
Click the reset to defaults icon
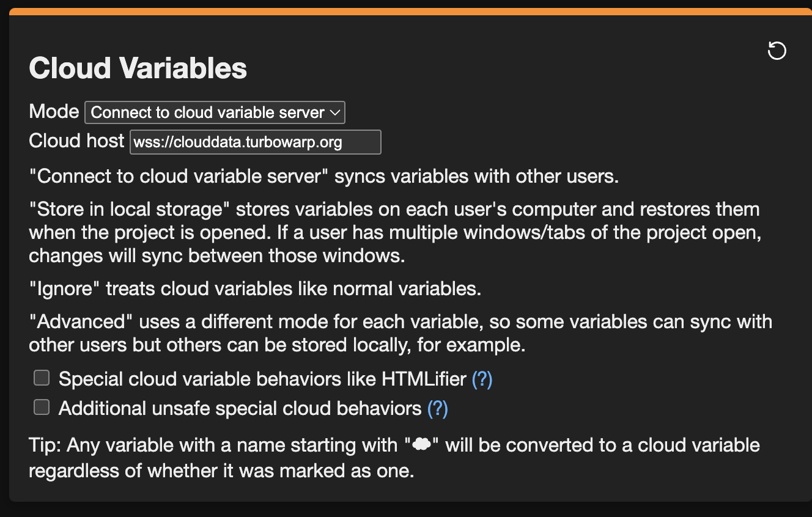pyautogui.click(x=777, y=51)
